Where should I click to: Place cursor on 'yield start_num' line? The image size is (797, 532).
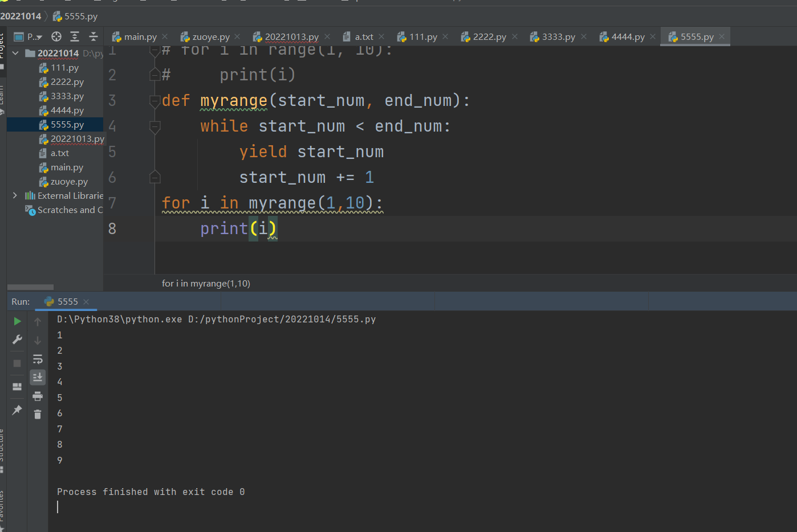(311, 152)
